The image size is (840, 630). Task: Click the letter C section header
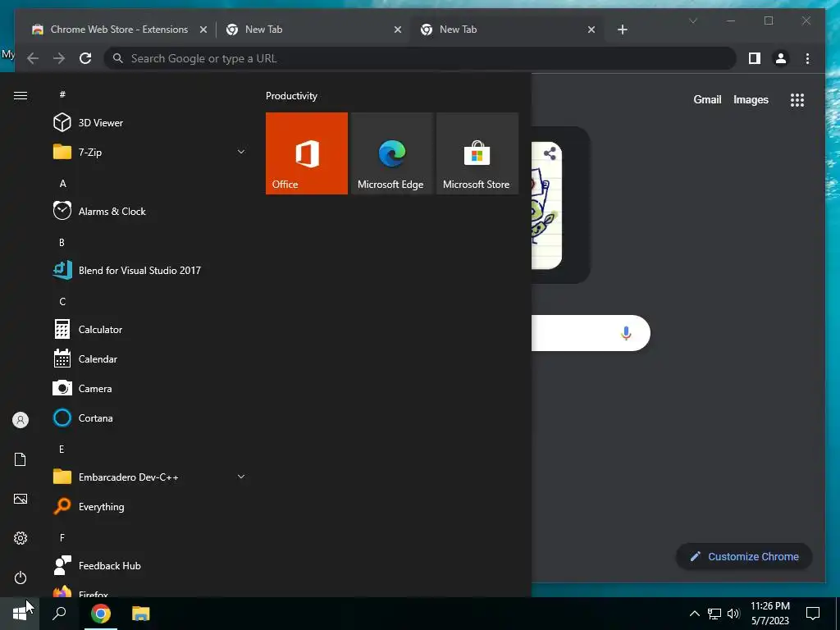click(62, 301)
